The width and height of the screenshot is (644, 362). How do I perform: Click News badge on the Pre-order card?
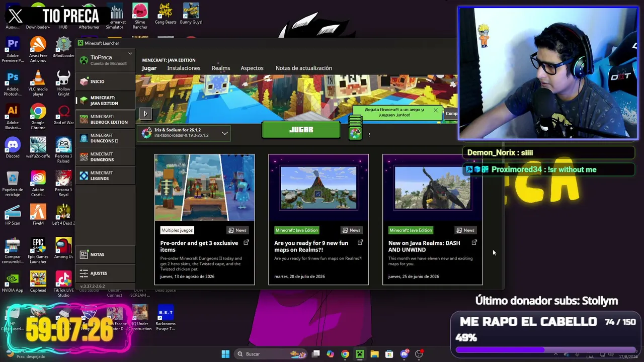[237, 230]
